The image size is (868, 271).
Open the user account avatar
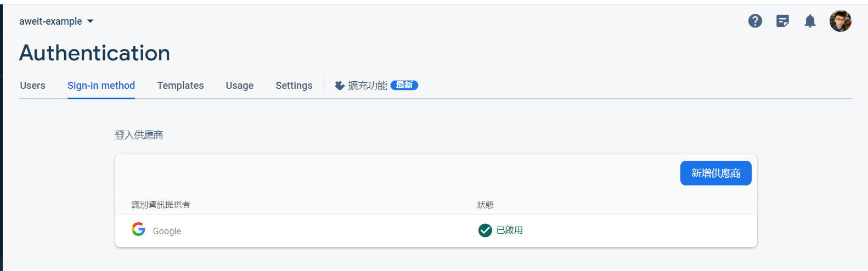coord(840,21)
